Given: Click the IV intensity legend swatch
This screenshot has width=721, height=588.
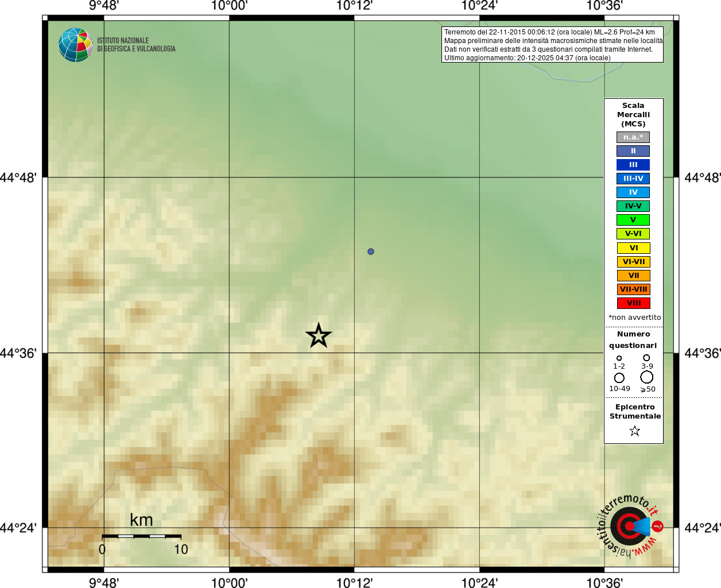Looking at the screenshot, I should tap(633, 192).
